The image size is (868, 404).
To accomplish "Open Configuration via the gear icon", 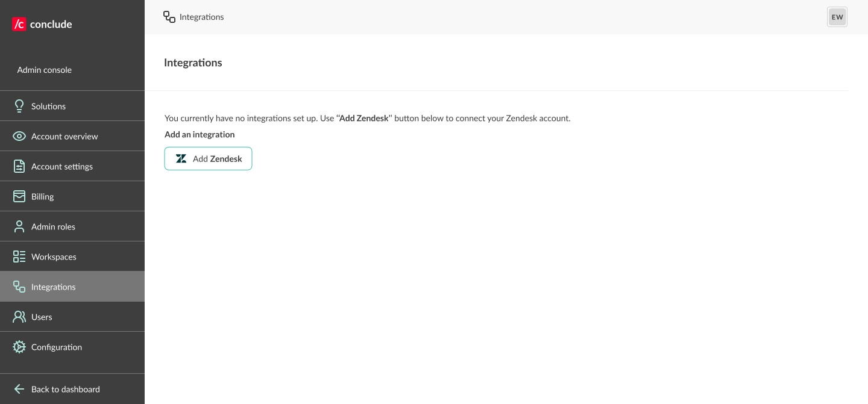I will [x=19, y=347].
